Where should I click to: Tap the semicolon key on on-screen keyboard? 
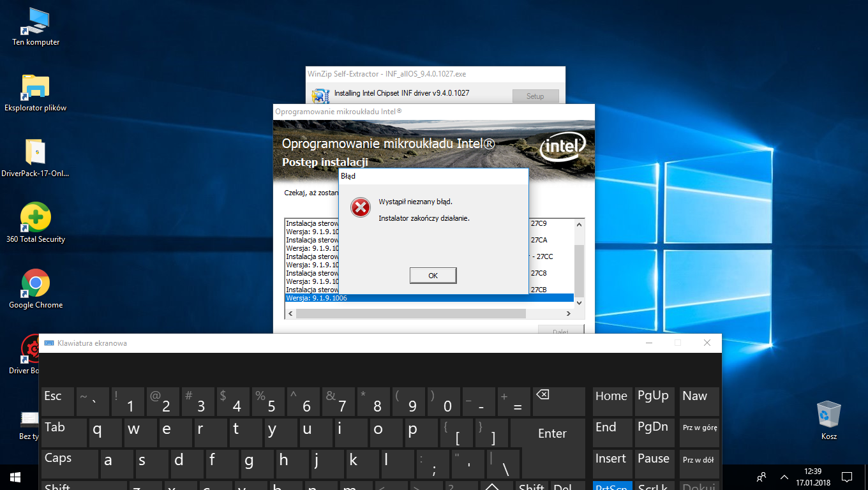point(433,464)
